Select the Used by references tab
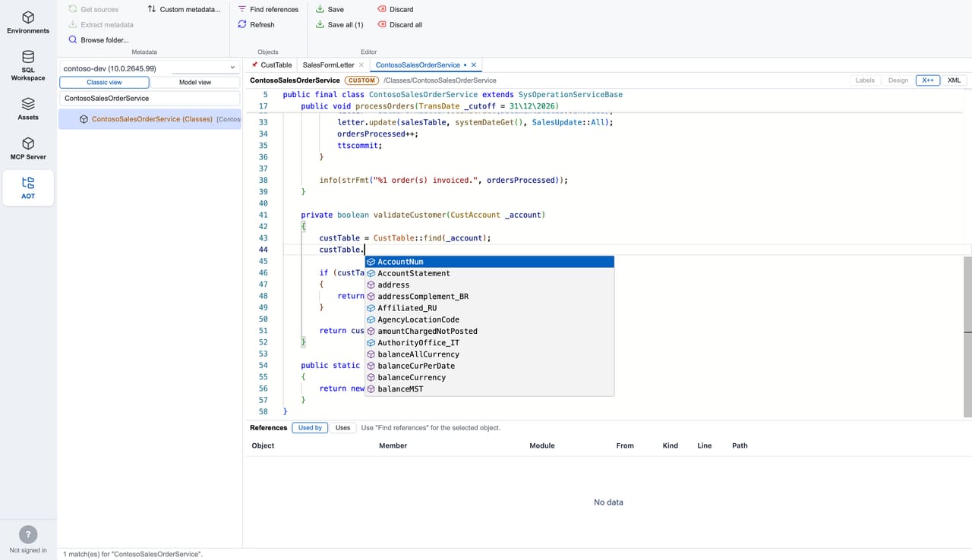The width and height of the screenshot is (972, 560). [310, 428]
